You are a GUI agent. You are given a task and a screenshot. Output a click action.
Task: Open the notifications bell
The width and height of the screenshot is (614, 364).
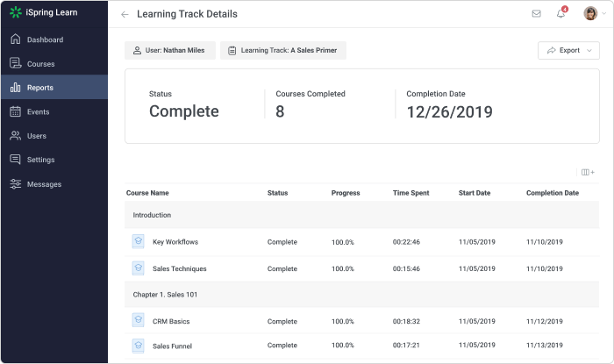point(561,13)
